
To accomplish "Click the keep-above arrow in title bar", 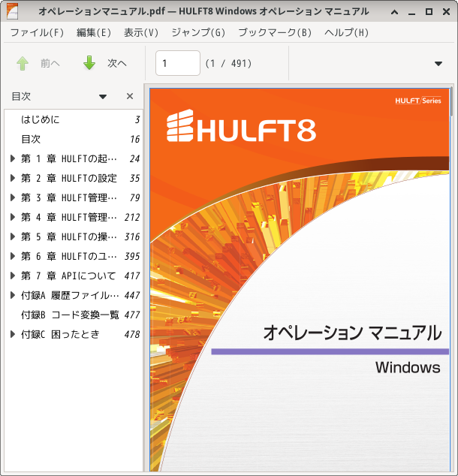I will click(395, 12).
